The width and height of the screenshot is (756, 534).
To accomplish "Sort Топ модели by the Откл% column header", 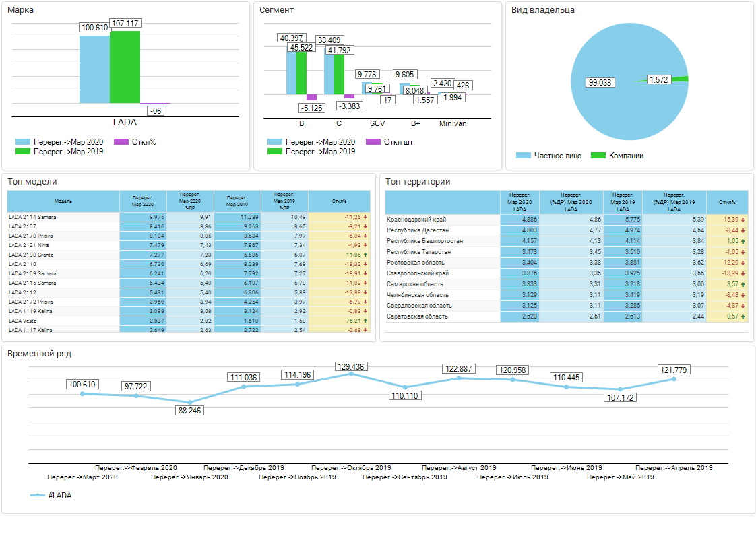I will click(x=339, y=201).
